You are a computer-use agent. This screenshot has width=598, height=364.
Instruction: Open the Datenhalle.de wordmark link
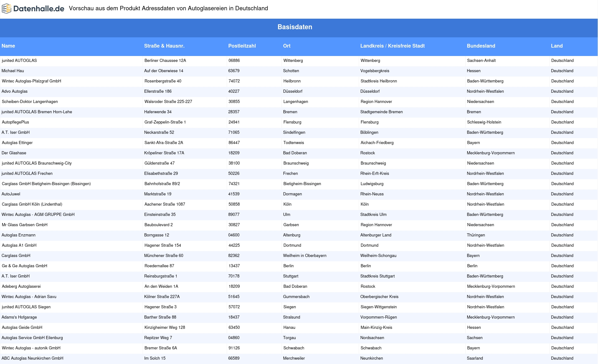(x=39, y=9)
